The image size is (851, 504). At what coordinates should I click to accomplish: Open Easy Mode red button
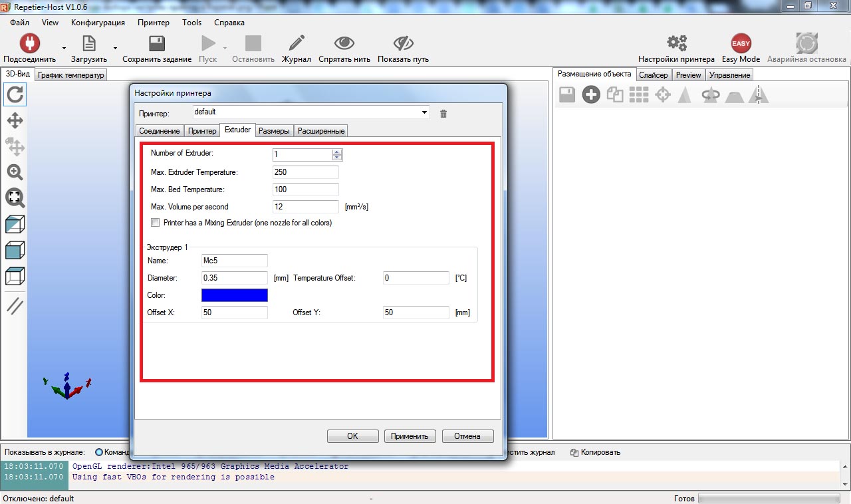(741, 44)
